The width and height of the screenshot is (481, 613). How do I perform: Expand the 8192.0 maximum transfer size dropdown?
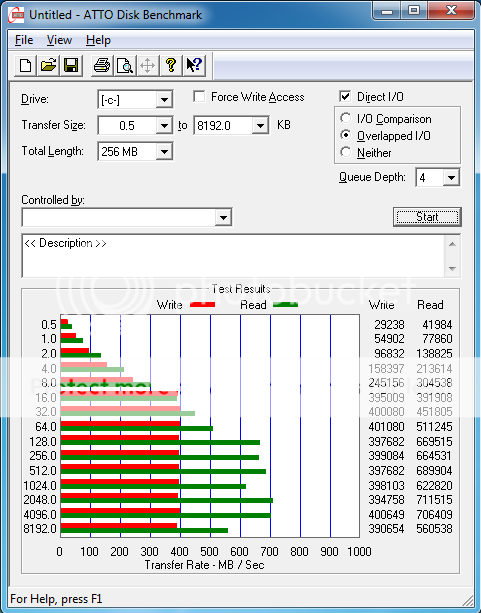click(x=260, y=125)
